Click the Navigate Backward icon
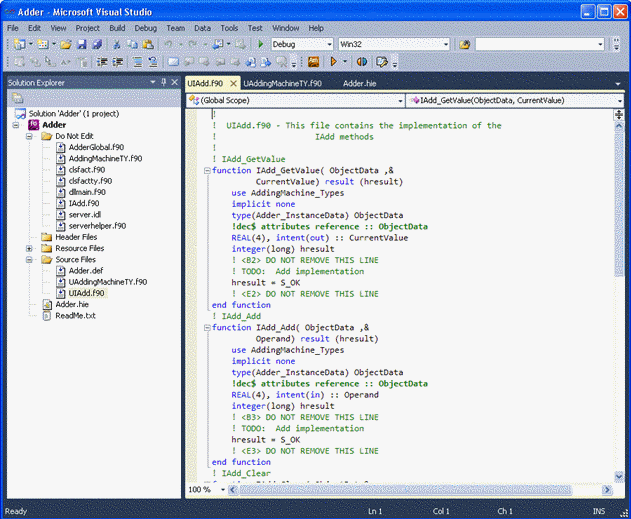Viewport: 631px width, 519px height. coord(218,44)
